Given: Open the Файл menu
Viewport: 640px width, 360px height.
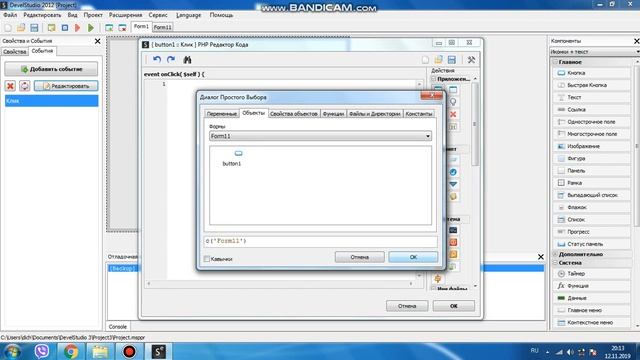Looking at the screenshot, I should [x=10, y=15].
